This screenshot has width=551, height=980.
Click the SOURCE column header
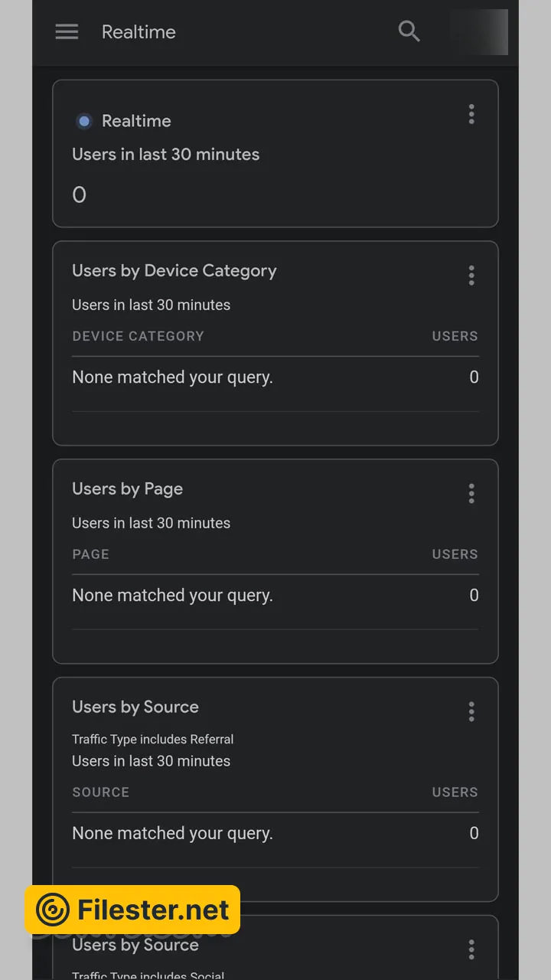point(100,792)
